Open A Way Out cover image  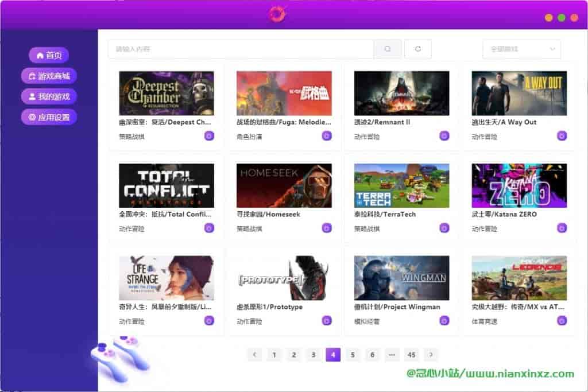(x=519, y=94)
